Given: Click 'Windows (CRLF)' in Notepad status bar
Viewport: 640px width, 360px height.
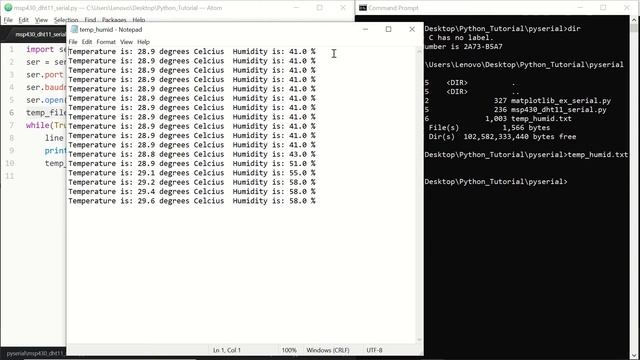Looking at the screenshot, I should 328,350.
